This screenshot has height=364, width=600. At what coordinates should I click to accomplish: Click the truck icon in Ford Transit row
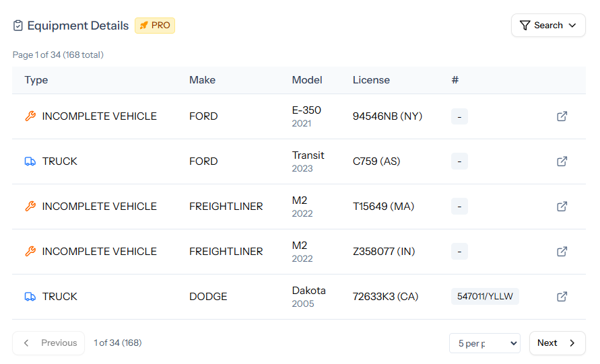point(30,161)
